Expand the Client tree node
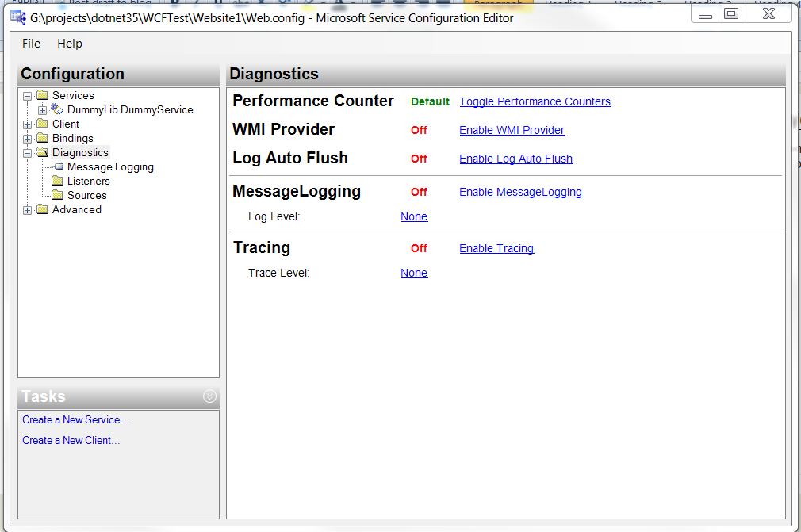 click(28, 124)
